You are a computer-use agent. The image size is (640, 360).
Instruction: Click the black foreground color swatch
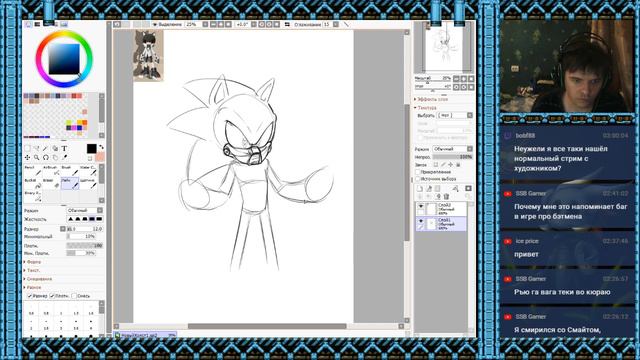91,149
